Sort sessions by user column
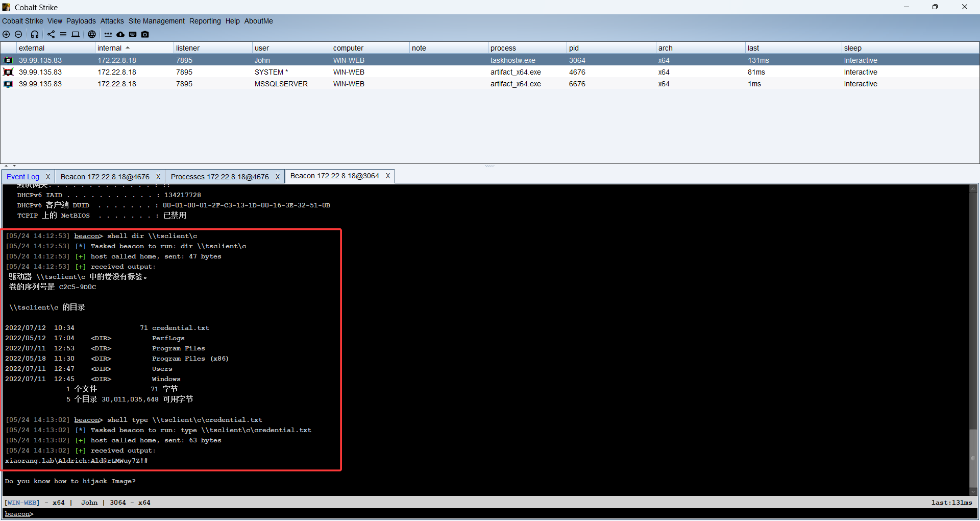 tap(291, 48)
